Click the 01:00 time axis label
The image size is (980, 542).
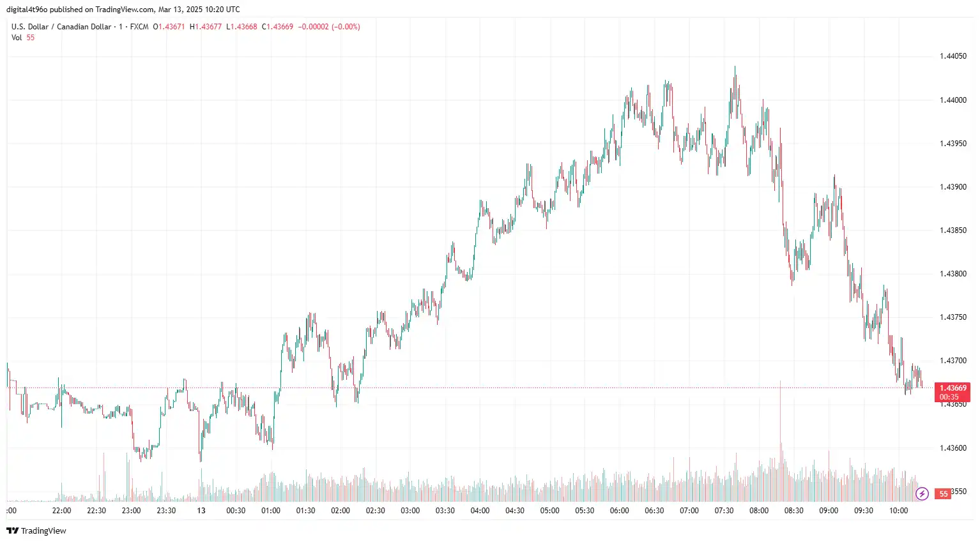pos(271,511)
